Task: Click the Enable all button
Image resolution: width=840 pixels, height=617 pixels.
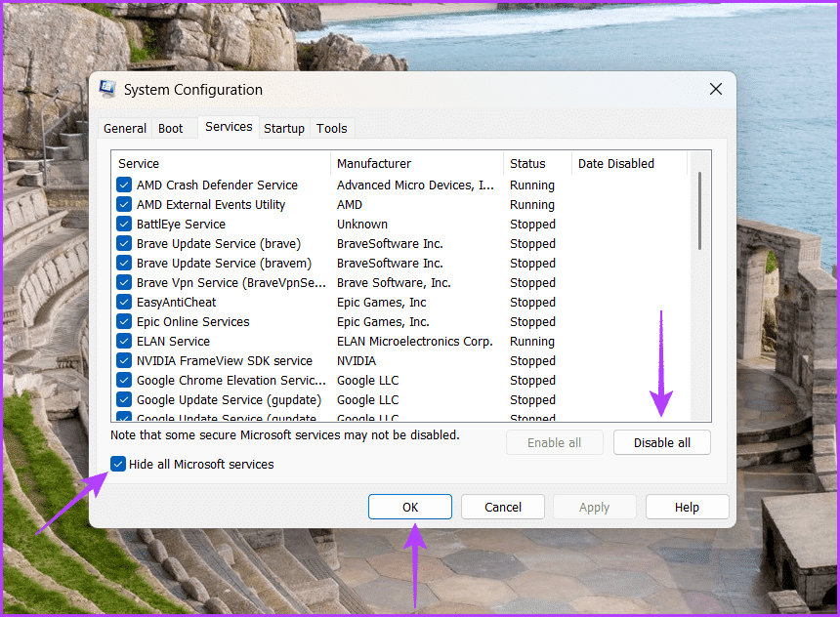Action: pyautogui.click(x=555, y=443)
